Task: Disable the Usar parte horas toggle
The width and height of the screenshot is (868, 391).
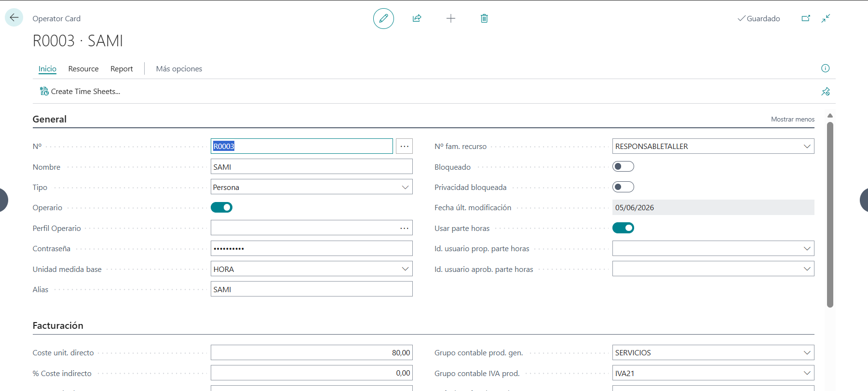Action: [623, 228]
